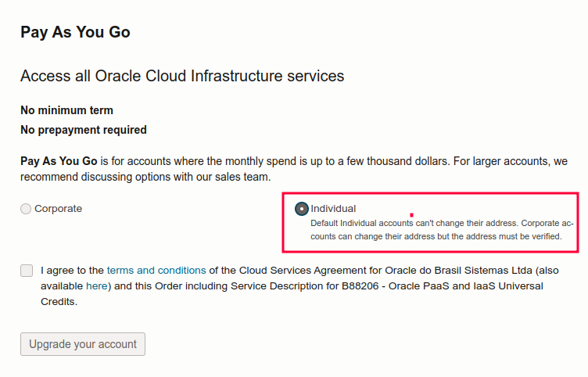
Task: Click the Access all Oracle Cloud Infrastructure heading
Action: (182, 76)
